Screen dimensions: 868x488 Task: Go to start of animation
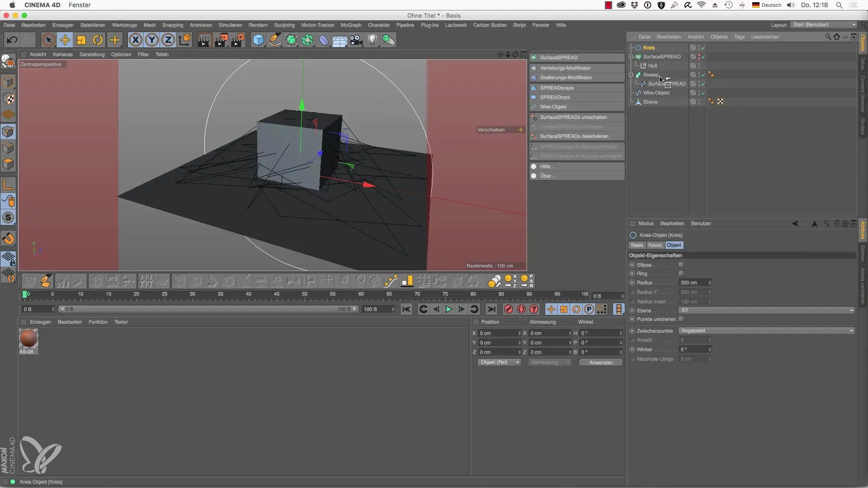[x=406, y=309]
